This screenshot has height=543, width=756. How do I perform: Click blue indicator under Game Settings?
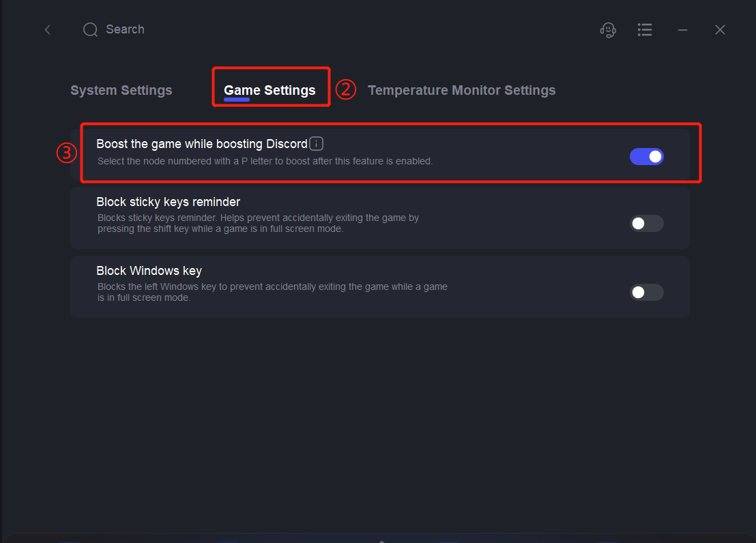click(236, 100)
